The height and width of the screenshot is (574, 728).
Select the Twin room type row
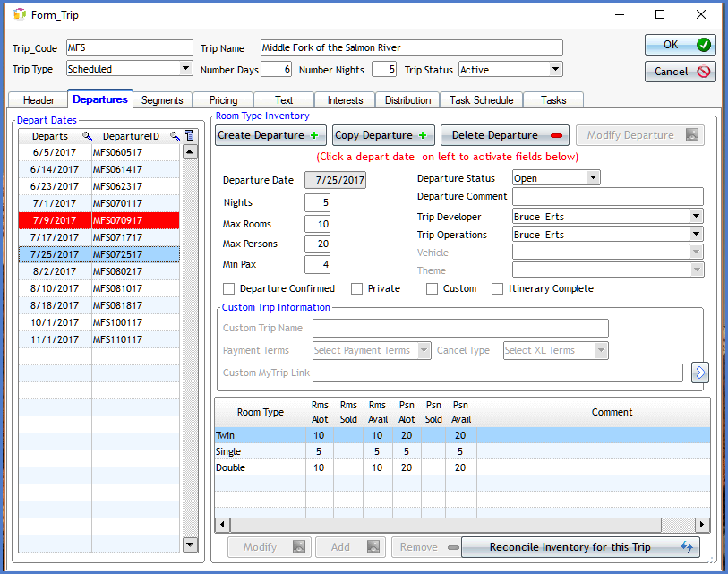pos(462,435)
